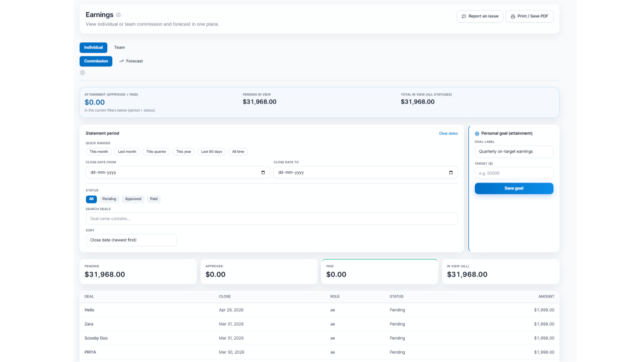The width and height of the screenshot is (644, 362).
Task: Open the Forecast sub-tab
Action: tap(131, 61)
